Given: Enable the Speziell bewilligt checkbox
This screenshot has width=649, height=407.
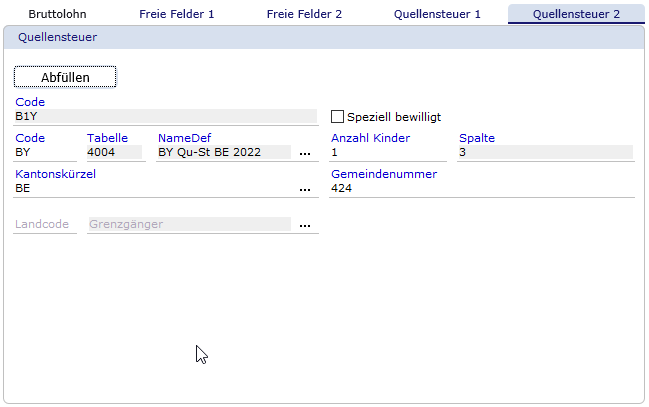Looking at the screenshot, I should pos(338,117).
